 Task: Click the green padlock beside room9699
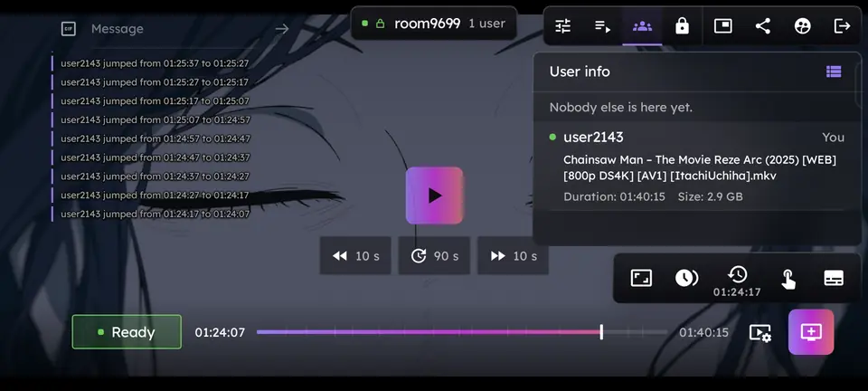(x=380, y=24)
